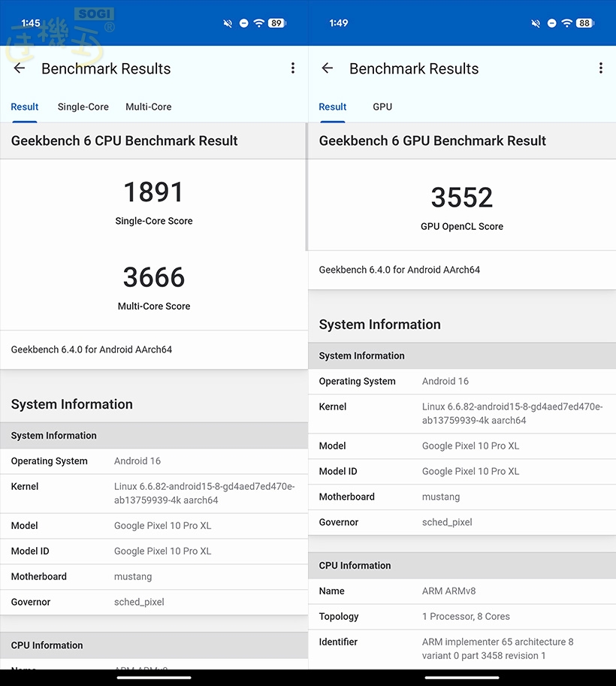
Task: Tap the home gesture bar on the GPU screen
Action: [462, 678]
